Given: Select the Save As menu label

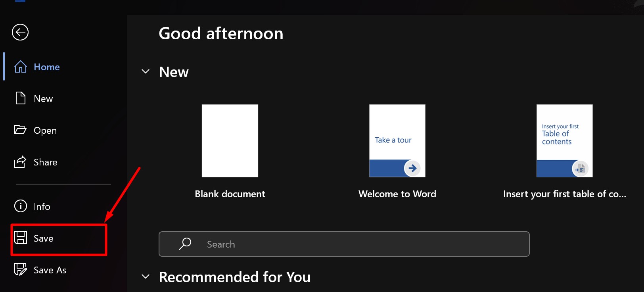Looking at the screenshot, I should 50,270.
